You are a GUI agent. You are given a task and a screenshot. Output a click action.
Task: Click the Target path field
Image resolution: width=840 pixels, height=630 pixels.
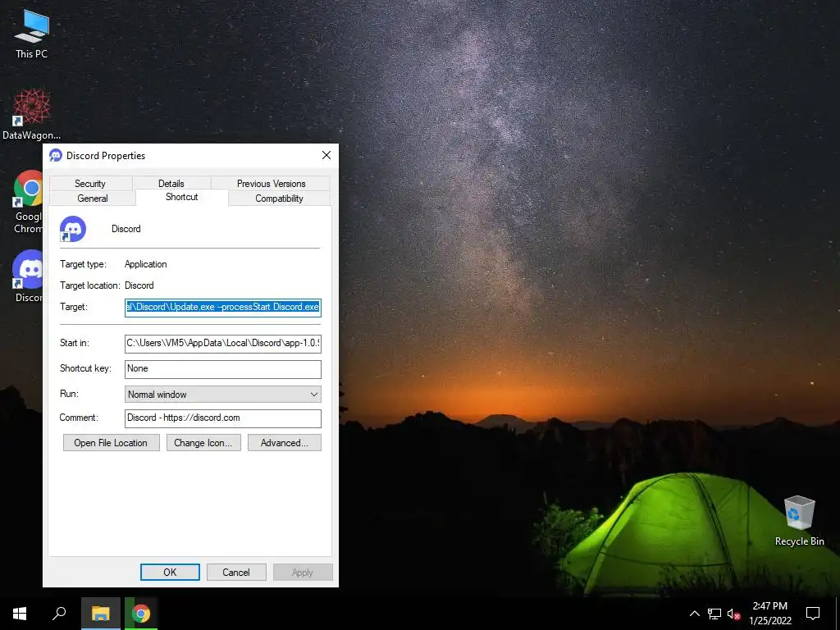(x=223, y=308)
